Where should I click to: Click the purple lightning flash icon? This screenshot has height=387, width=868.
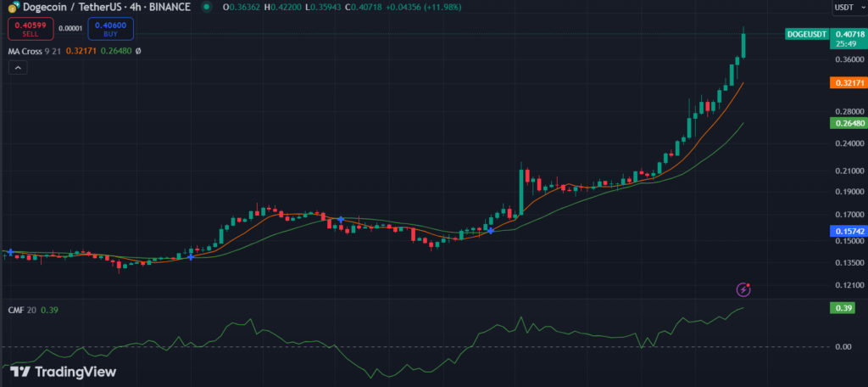[743, 289]
